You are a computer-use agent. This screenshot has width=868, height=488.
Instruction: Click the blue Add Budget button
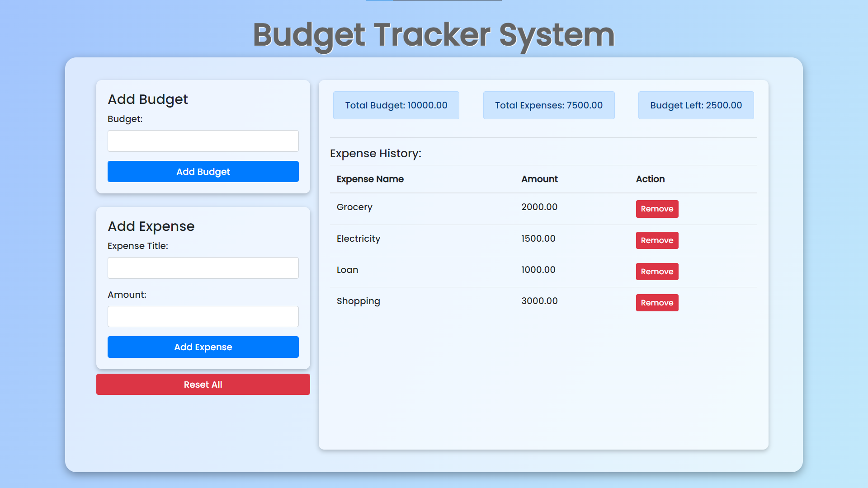coord(203,172)
